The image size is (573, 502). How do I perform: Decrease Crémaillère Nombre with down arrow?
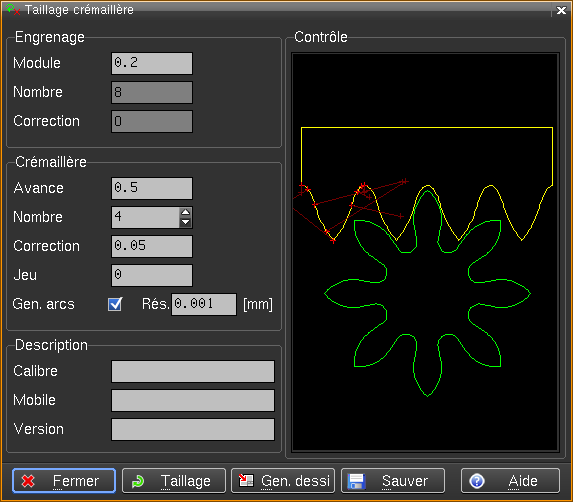[x=186, y=222]
